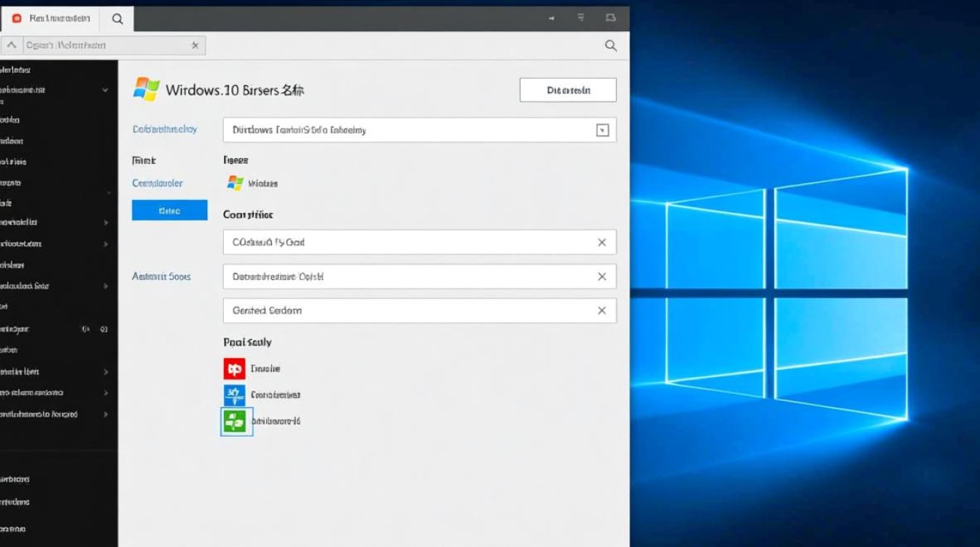Click the blue link left of the combo box

click(164, 129)
